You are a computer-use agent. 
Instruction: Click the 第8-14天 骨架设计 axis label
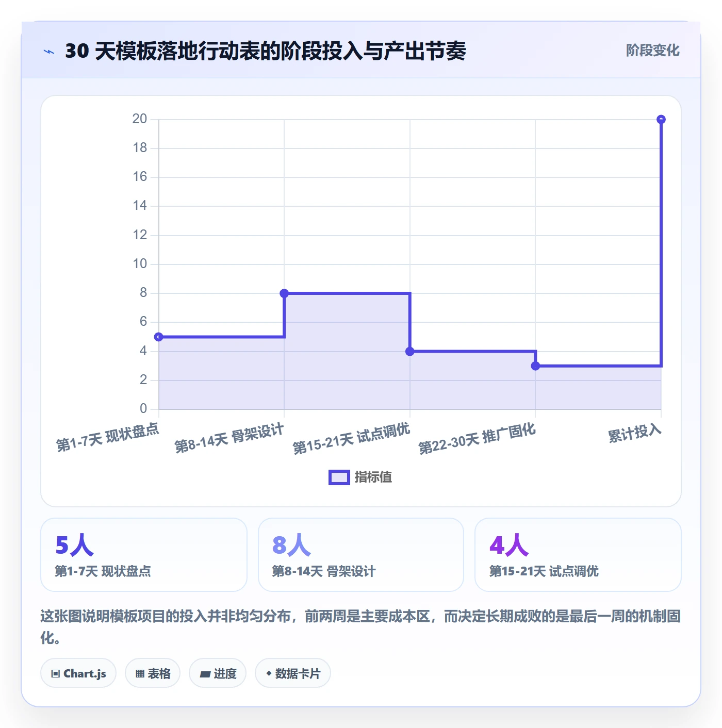229,438
